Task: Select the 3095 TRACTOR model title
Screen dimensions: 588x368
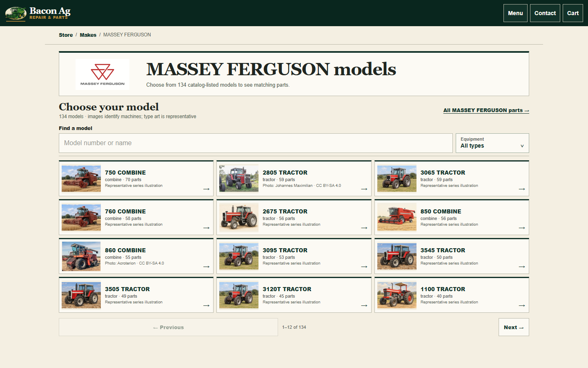Action: tap(285, 250)
